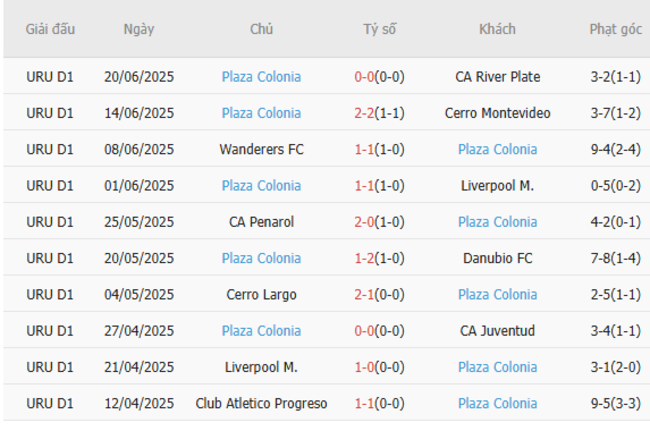Click the 2-0 score for CA Penarol match
The image size is (650, 431).
pyautogui.click(x=364, y=222)
